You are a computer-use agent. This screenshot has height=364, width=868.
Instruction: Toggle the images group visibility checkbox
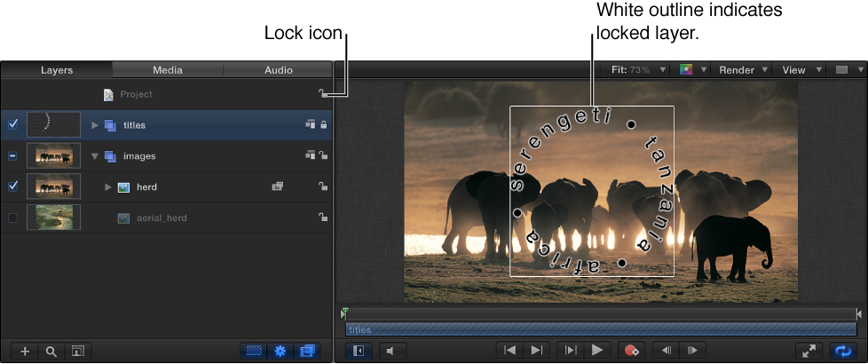12,156
